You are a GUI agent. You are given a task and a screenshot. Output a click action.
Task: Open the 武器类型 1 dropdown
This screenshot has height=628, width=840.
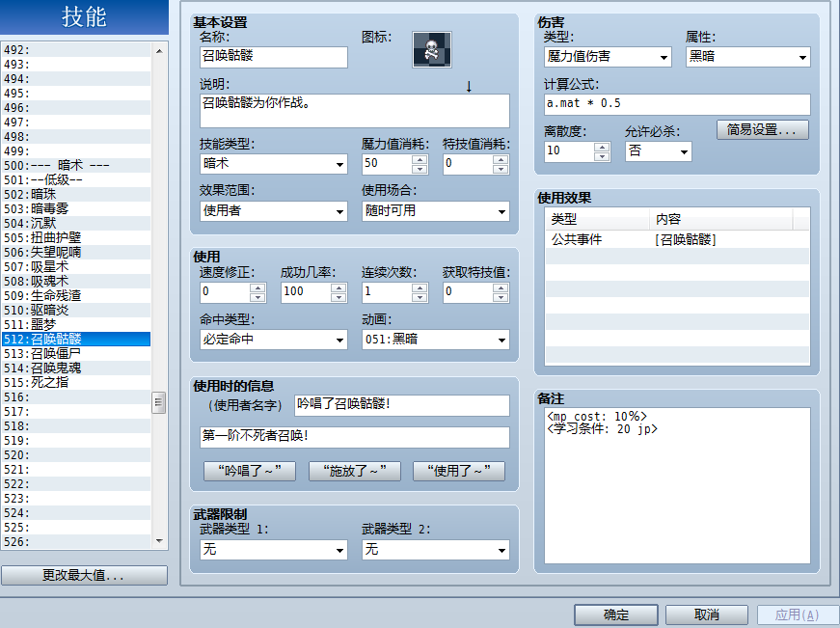[x=273, y=550]
